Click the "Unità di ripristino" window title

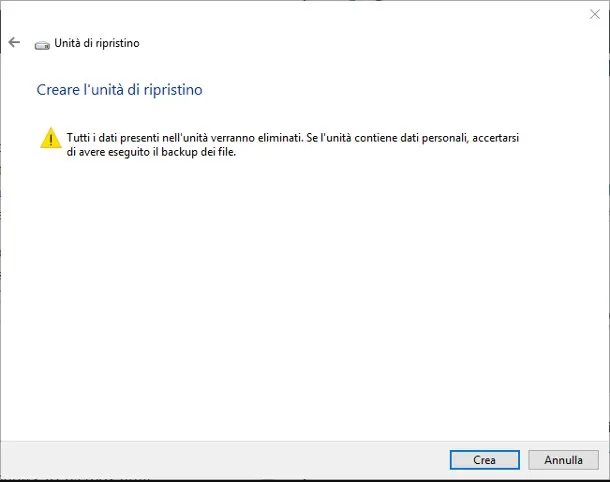click(96, 44)
